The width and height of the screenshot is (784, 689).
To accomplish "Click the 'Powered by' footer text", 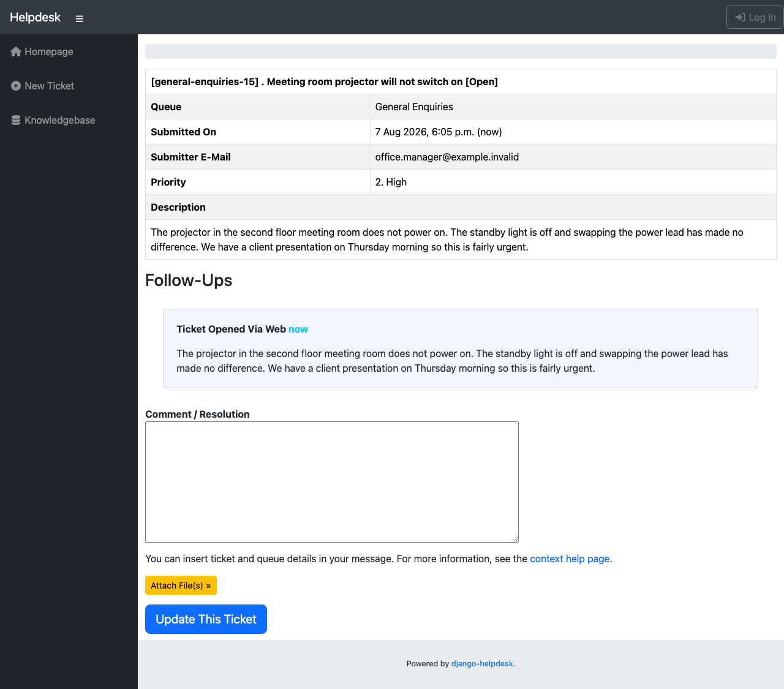I will click(428, 663).
